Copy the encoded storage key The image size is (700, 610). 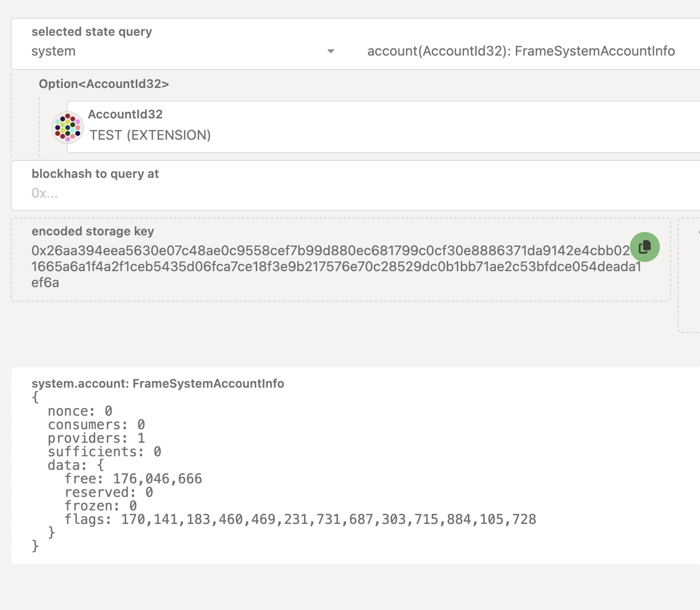click(x=644, y=247)
